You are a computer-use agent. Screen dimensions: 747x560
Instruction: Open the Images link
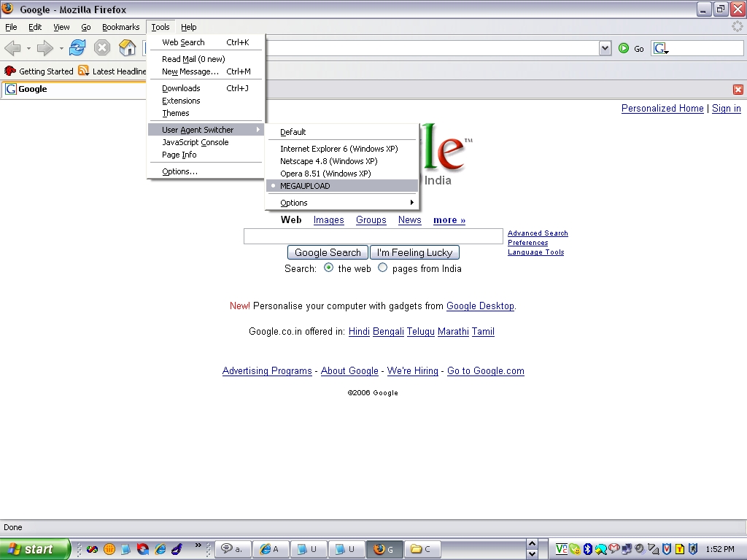coord(329,220)
